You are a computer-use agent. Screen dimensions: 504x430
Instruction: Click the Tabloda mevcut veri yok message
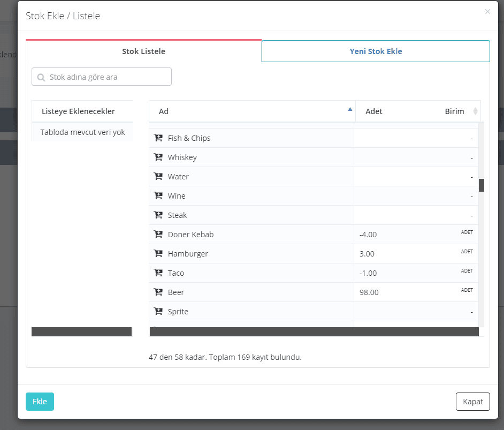82,132
